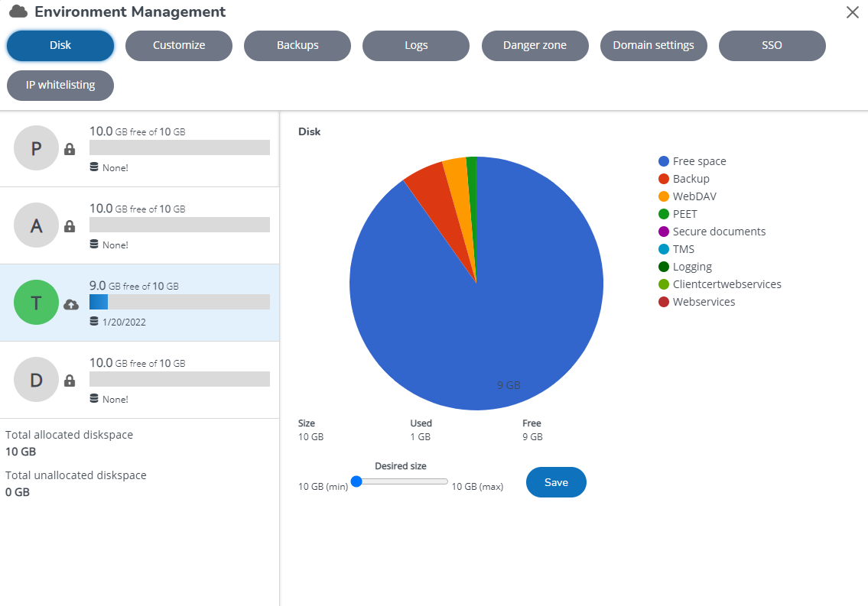
Task: Click the lock icon beside environment A
Action: click(70, 226)
